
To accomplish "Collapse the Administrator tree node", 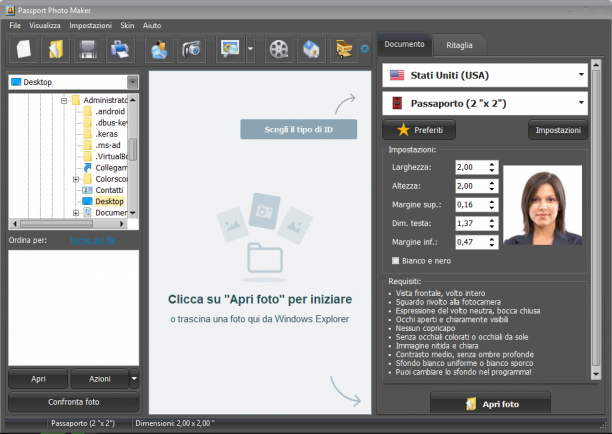I will coord(64,101).
